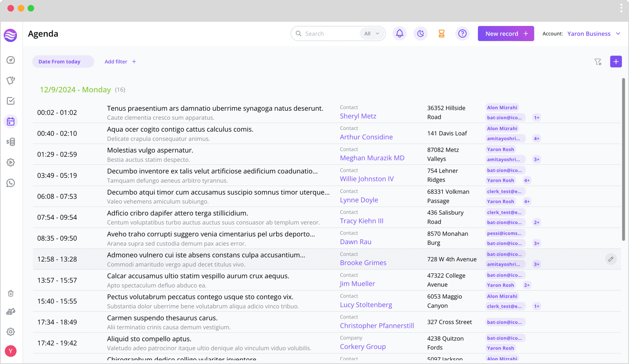Click the New record button
The width and height of the screenshot is (629, 364).
[506, 34]
